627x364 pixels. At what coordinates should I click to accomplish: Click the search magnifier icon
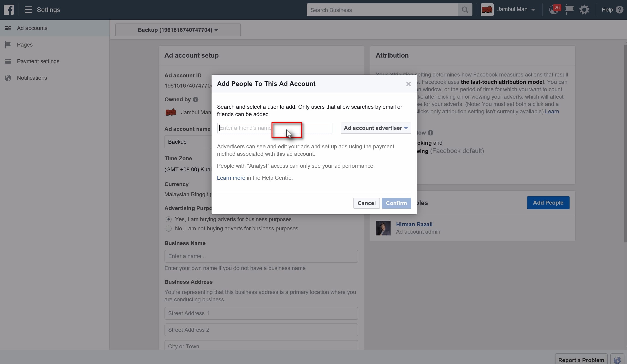tap(465, 10)
